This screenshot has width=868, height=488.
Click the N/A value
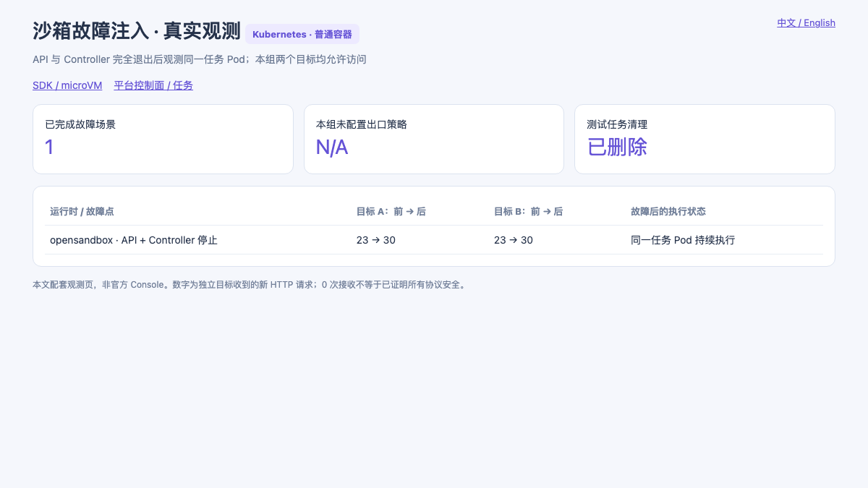[x=332, y=147]
